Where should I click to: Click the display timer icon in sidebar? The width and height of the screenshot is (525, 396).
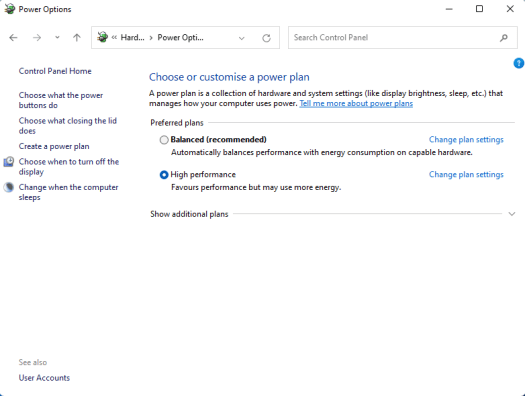(x=9, y=162)
